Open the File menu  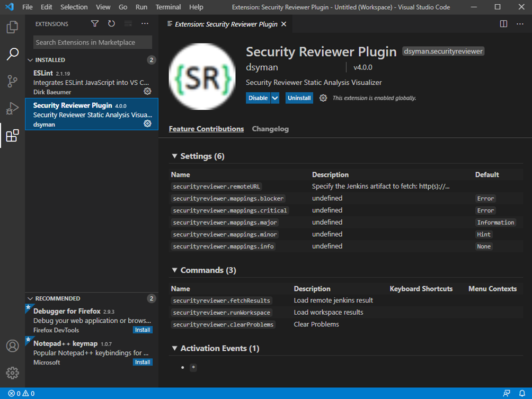27,7
